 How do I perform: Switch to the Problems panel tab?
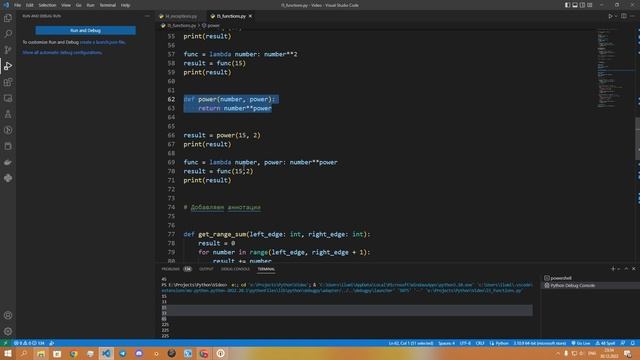[x=171, y=269]
